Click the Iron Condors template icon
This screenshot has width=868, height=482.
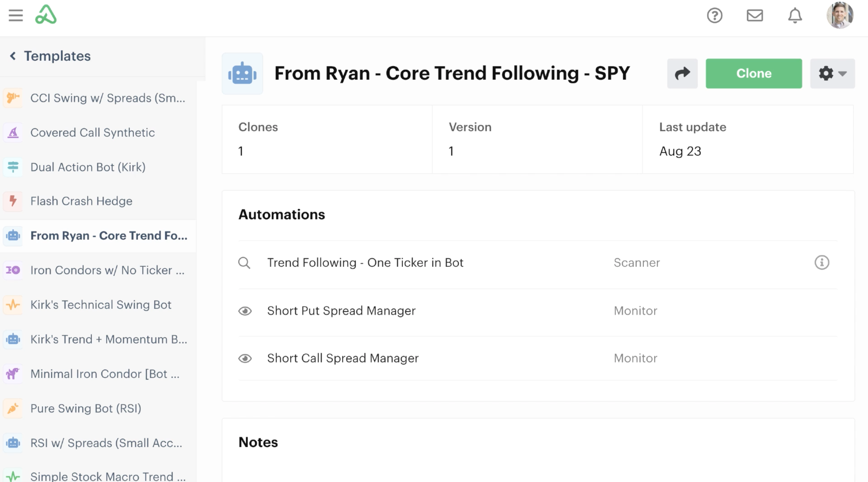point(13,270)
